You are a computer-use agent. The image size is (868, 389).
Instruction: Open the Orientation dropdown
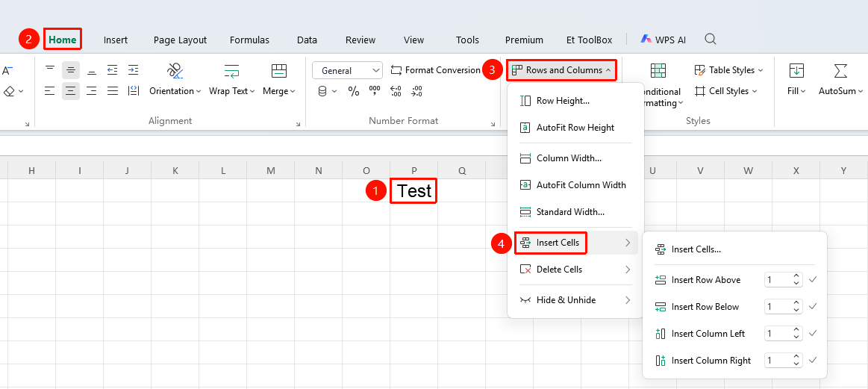pos(175,91)
